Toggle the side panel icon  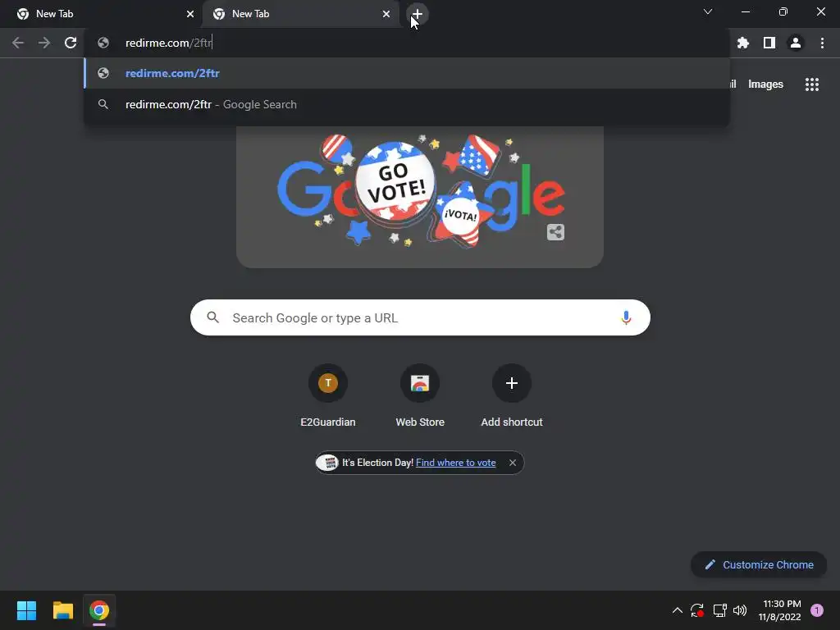click(769, 43)
